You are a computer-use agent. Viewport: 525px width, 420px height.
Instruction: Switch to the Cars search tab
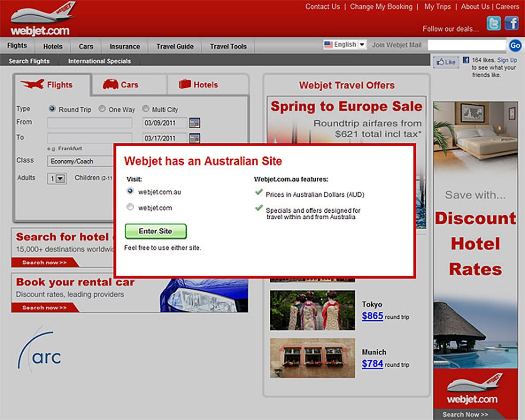pyautogui.click(x=129, y=85)
